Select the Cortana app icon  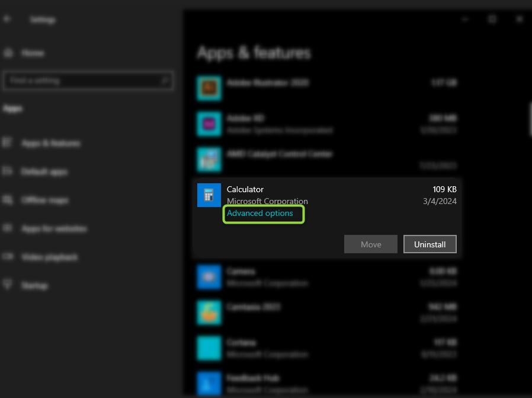coord(209,348)
